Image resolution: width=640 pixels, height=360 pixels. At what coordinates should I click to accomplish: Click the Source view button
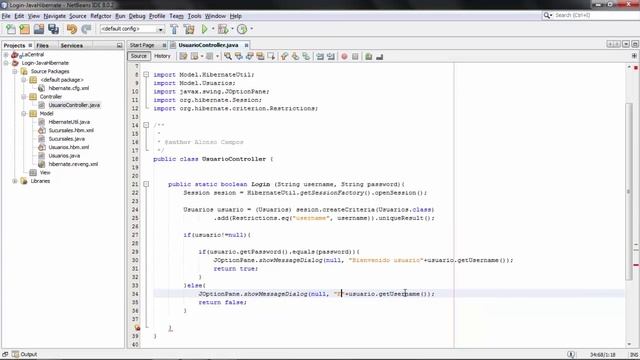pos(139,56)
